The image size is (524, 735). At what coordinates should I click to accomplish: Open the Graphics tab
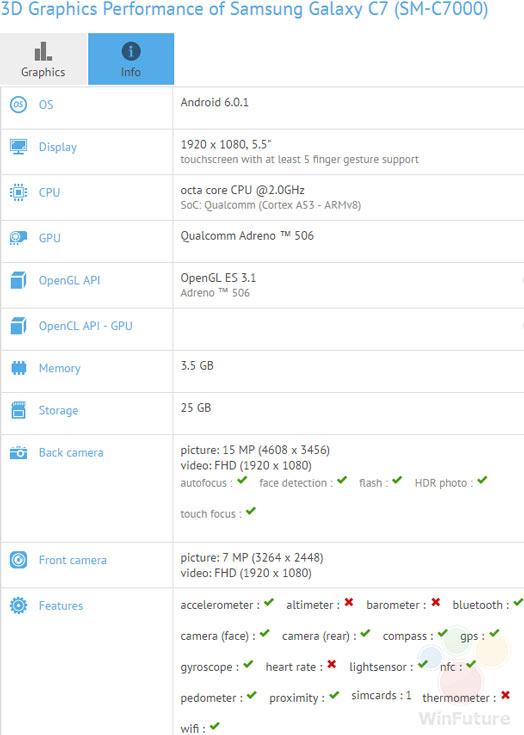[43, 59]
